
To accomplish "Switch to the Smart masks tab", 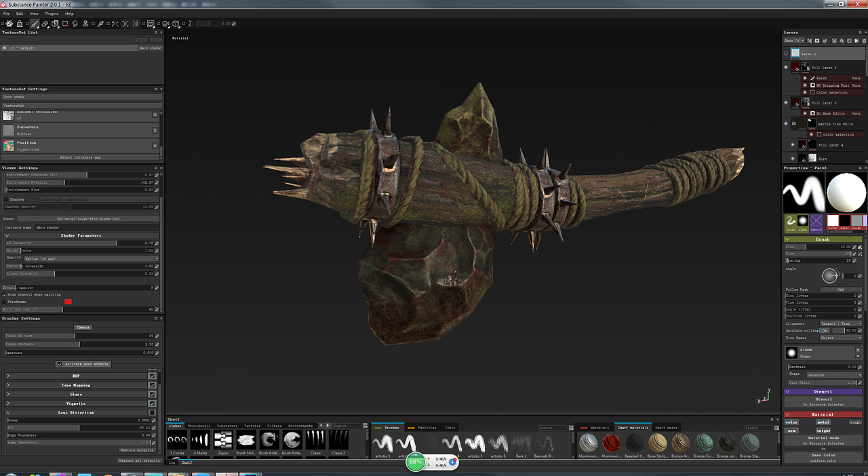I will coord(666,428).
